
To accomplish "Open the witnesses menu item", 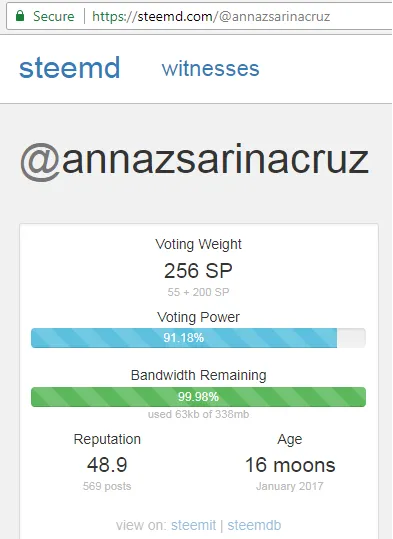I will (x=210, y=68).
